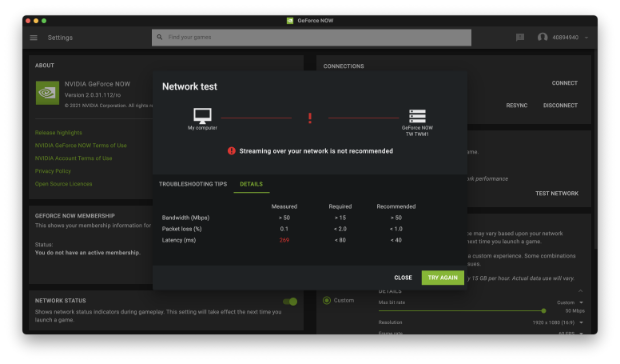Screen dimensions: 620x364
Task: Open NVIDIA Account Terms of Use link
Action: pyautogui.click(x=74, y=158)
